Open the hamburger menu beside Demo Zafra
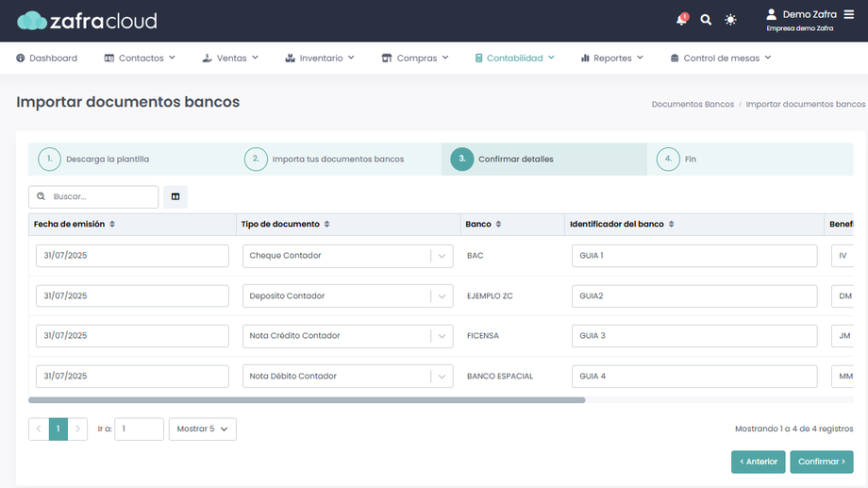The height and width of the screenshot is (488, 868). click(x=849, y=15)
